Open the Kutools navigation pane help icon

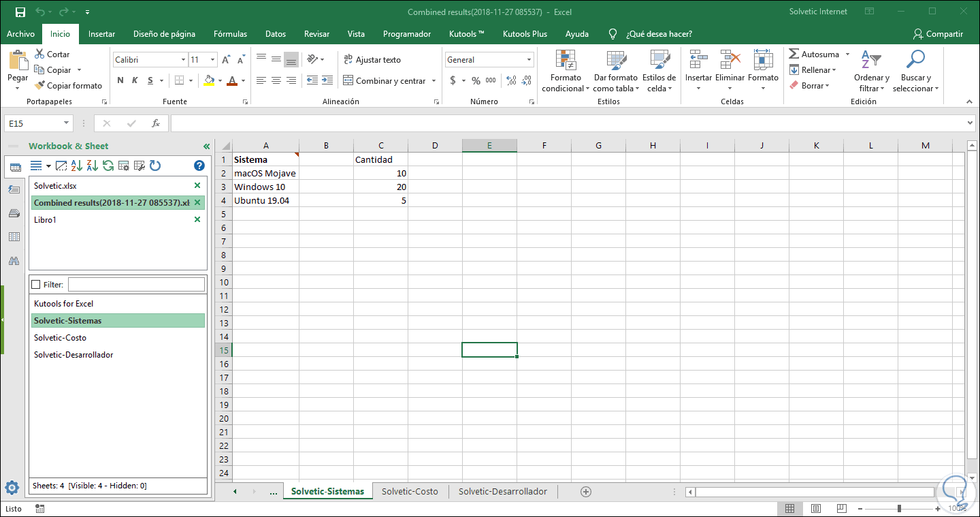pyautogui.click(x=199, y=166)
